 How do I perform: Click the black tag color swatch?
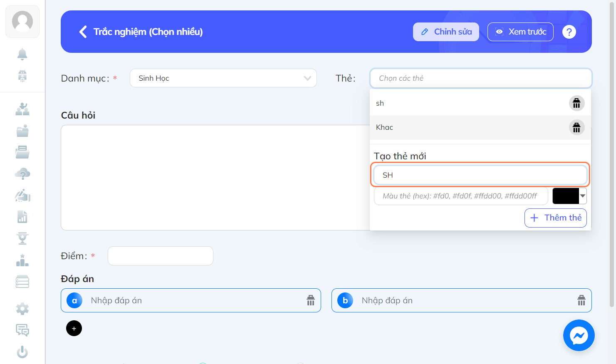[566, 196]
